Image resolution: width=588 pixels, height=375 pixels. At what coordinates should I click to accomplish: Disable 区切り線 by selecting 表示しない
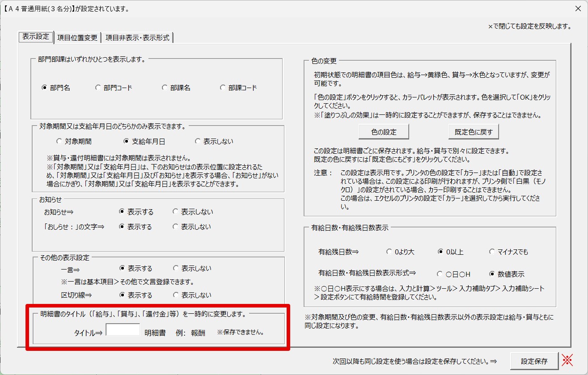tap(176, 295)
